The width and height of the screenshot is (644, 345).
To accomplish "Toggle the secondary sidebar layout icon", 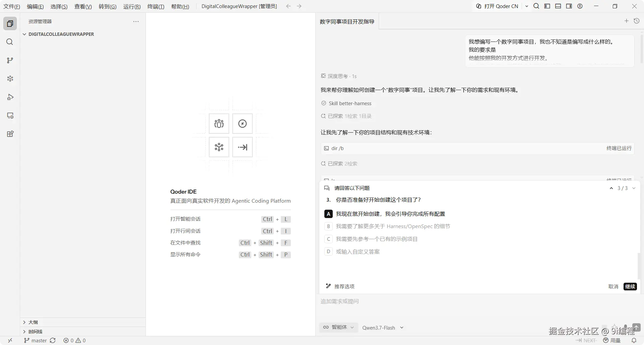I will [x=569, y=6].
